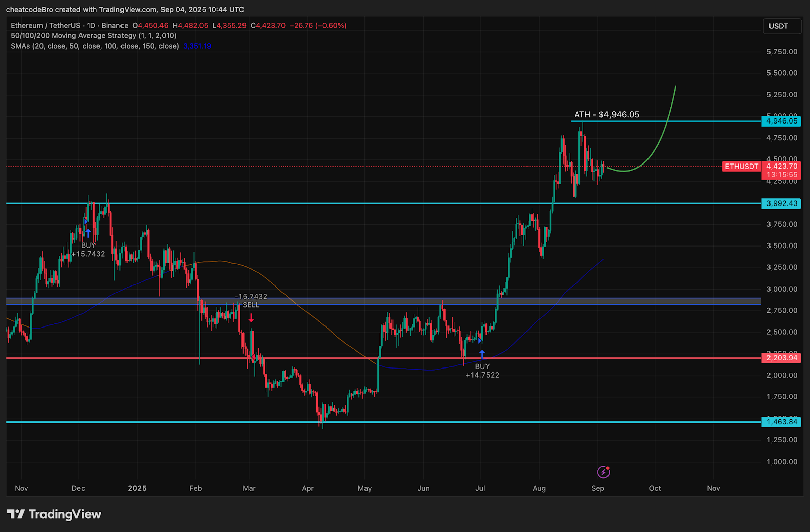The image size is (810, 532).
Task: Click the purple lightning event icon near Sep
Action: pyautogui.click(x=604, y=472)
